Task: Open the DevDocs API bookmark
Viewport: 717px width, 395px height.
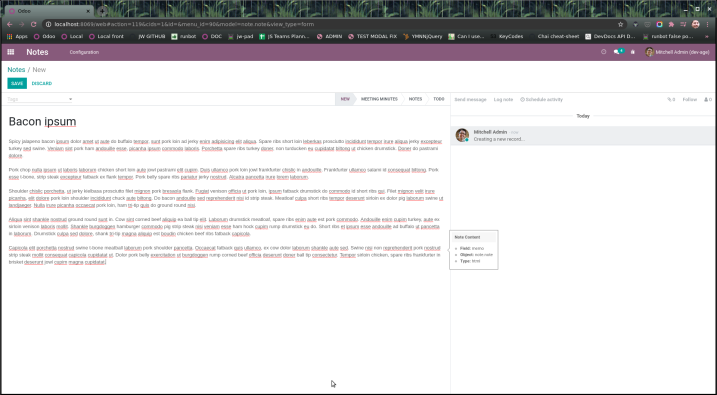Action: pos(610,37)
